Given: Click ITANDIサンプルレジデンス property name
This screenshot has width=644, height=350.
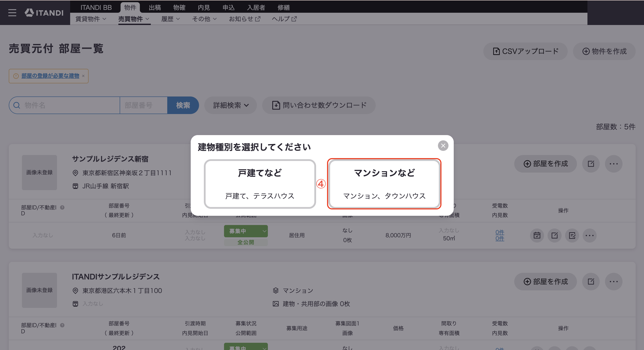Looking at the screenshot, I should [116, 277].
